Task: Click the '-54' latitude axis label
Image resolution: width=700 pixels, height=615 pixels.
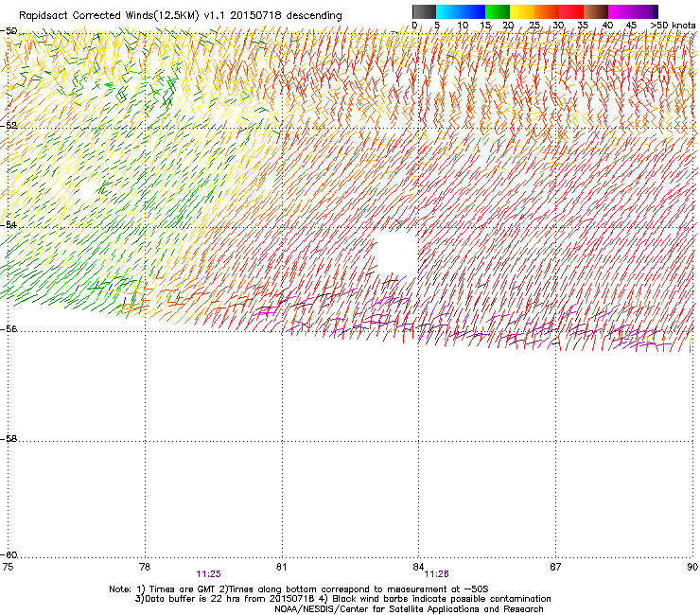Action: pos(9,224)
